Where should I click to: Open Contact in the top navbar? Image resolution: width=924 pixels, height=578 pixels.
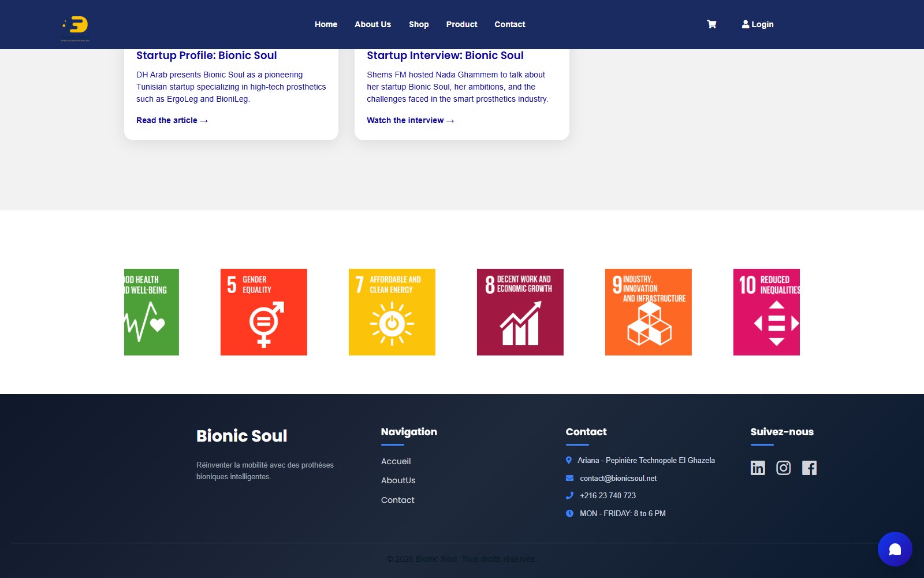click(510, 24)
